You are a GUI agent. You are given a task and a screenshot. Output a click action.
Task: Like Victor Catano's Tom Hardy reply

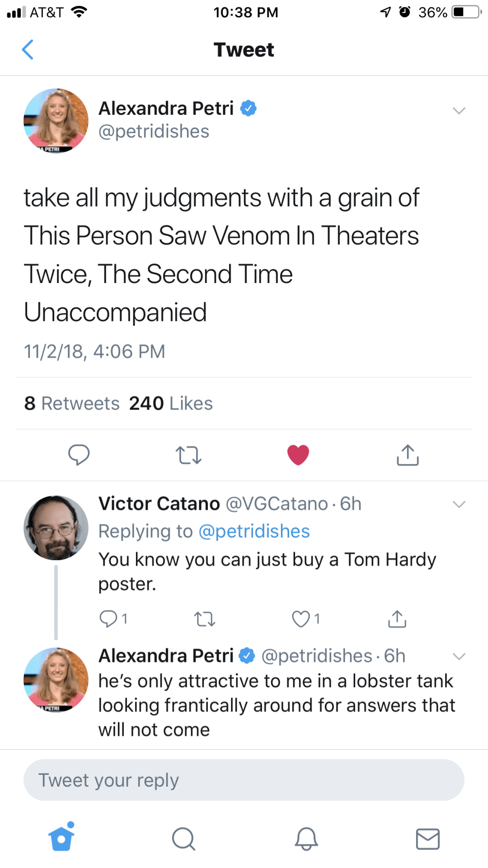[x=301, y=618]
